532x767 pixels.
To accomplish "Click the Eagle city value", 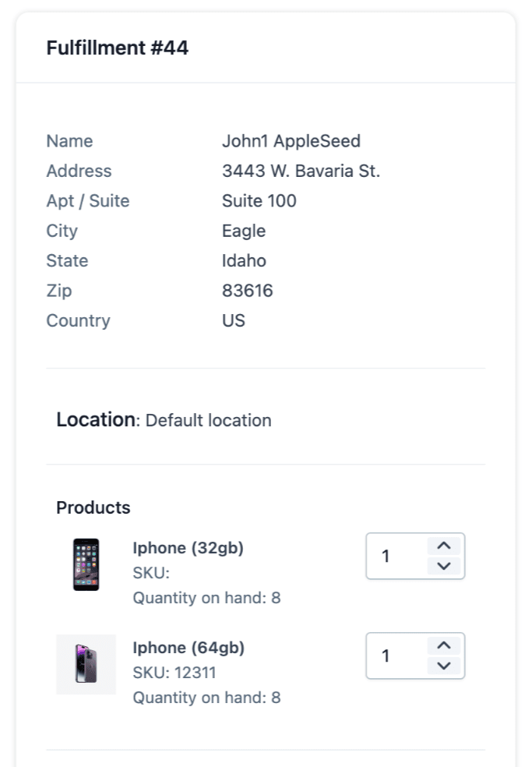I will pyautogui.click(x=244, y=231).
